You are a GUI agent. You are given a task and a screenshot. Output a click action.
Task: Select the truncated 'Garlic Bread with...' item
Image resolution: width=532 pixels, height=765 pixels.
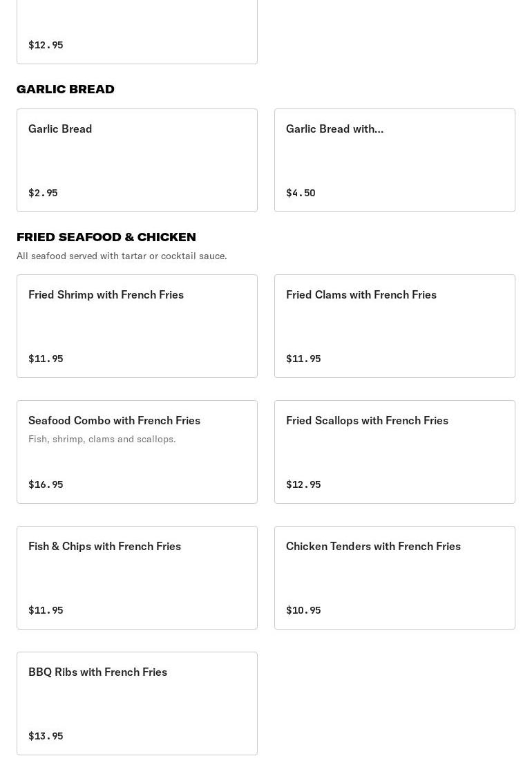395,160
